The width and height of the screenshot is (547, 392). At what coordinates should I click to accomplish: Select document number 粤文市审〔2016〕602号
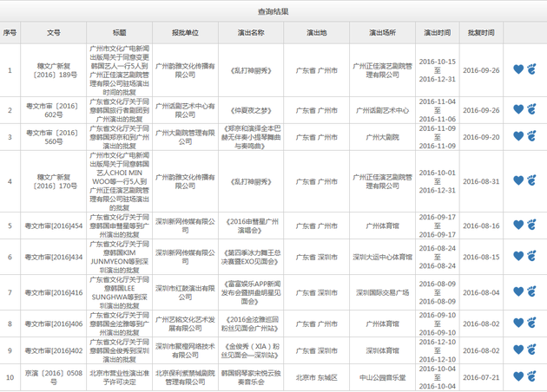[53, 110]
